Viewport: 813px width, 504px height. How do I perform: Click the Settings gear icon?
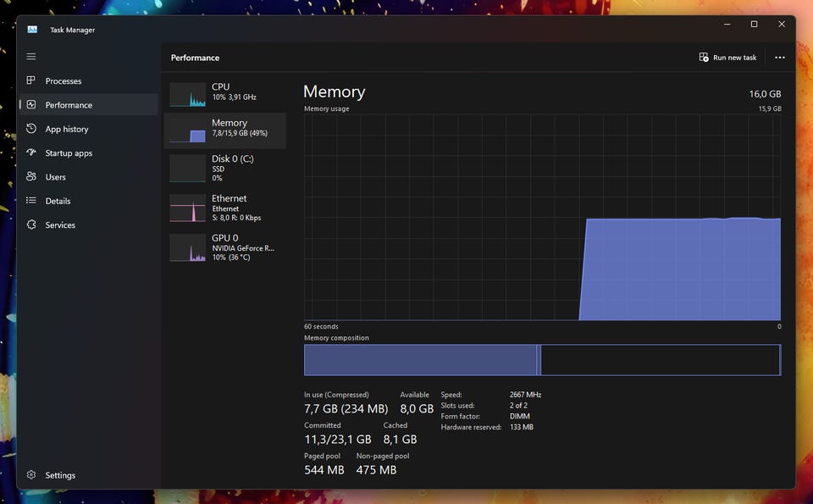click(x=31, y=475)
